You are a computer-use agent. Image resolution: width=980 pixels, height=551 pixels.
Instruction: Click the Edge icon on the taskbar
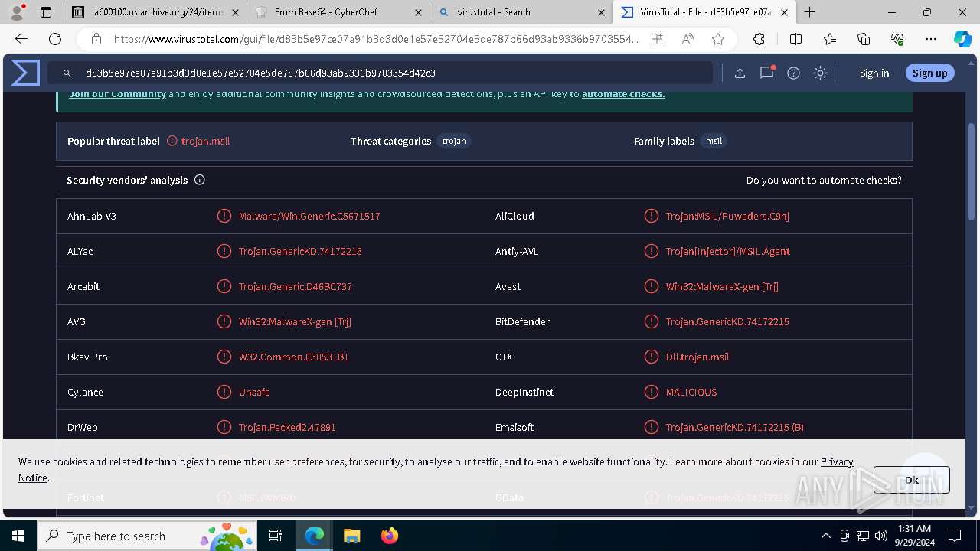[315, 536]
